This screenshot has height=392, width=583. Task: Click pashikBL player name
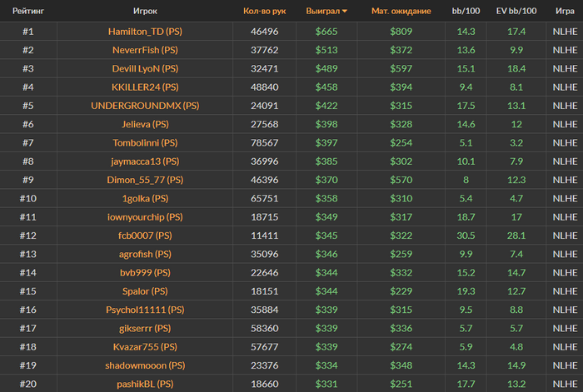click(136, 383)
